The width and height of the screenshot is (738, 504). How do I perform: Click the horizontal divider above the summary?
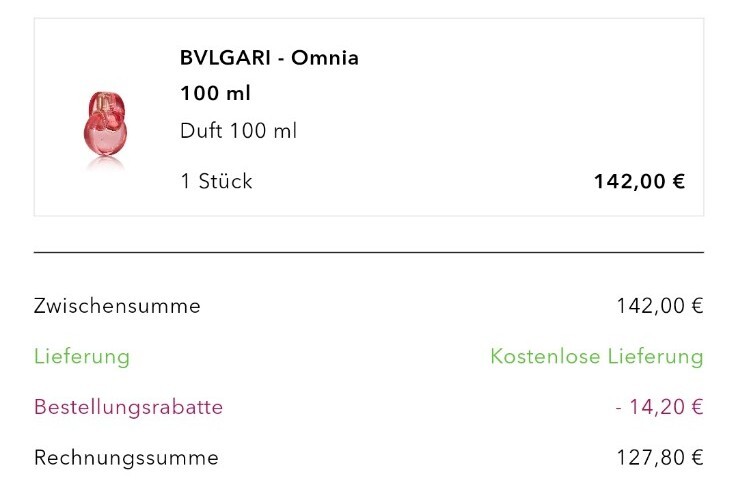[369, 253]
